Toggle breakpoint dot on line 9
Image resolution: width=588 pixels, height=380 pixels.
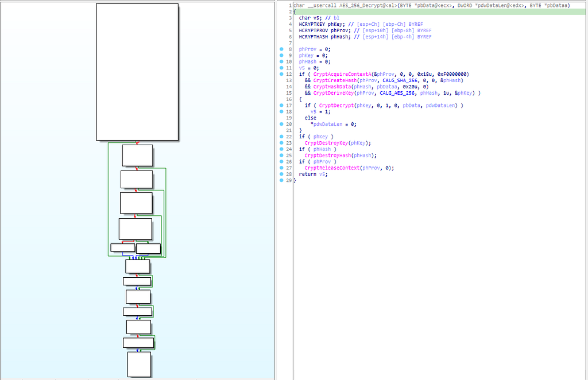pos(281,56)
